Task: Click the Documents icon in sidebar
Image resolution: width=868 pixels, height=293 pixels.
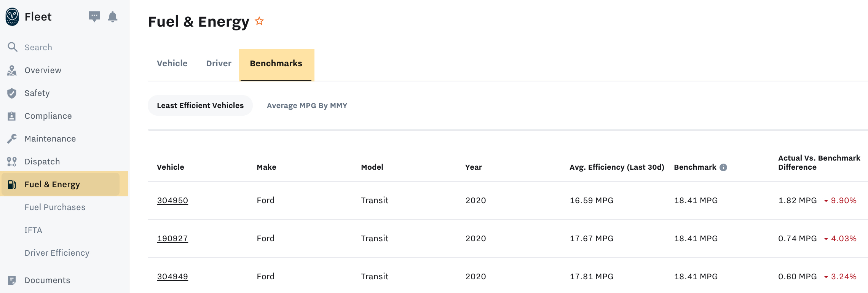Action: click(x=12, y=280)
